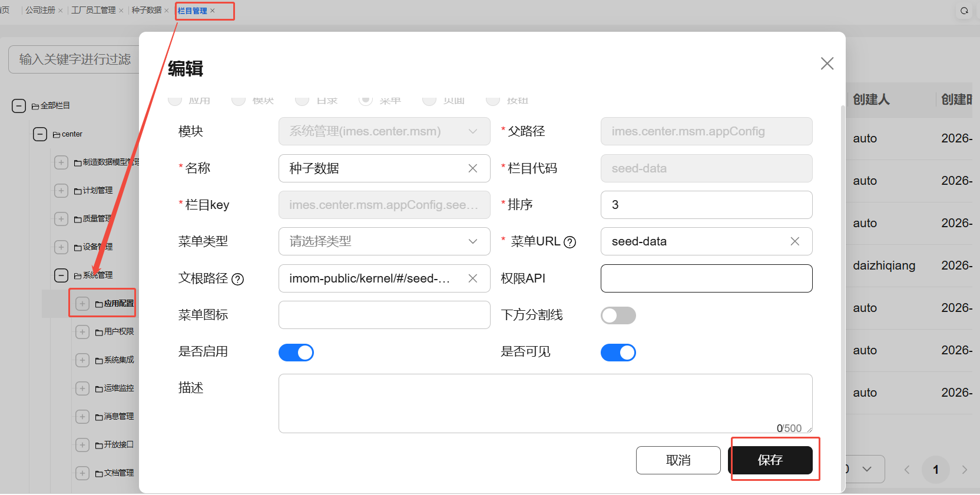Click the folder icon of 应用配置
The width and height of the screenshot is (980, 495).
(x=99, y=304)
